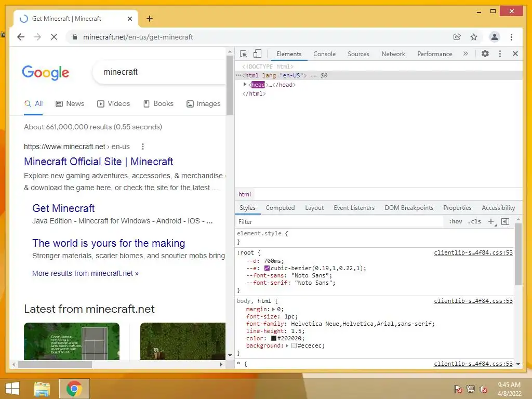Screen dimensions: 532x399
Task: Close the DevTools panel
Action: (515, 54)
